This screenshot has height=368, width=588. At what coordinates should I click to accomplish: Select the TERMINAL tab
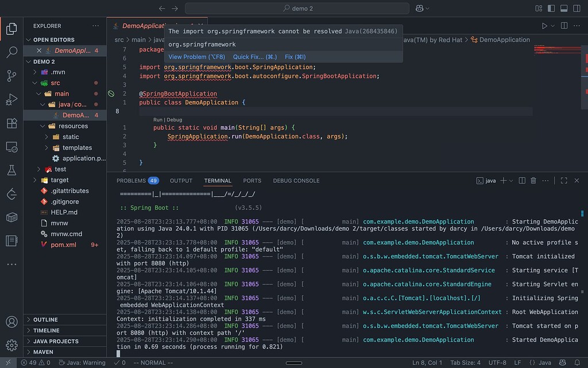click(218, 181)
